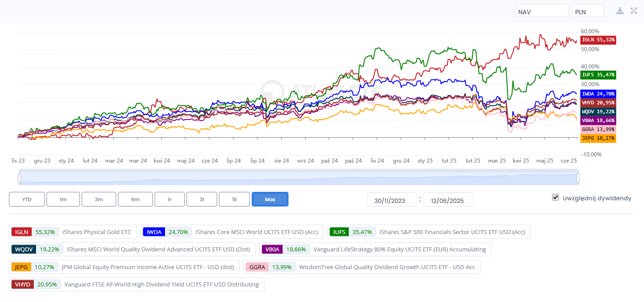Click the -10,00% y-axis label
The height and width of the screenshot is (302, 644).
[x=591, y=155]
